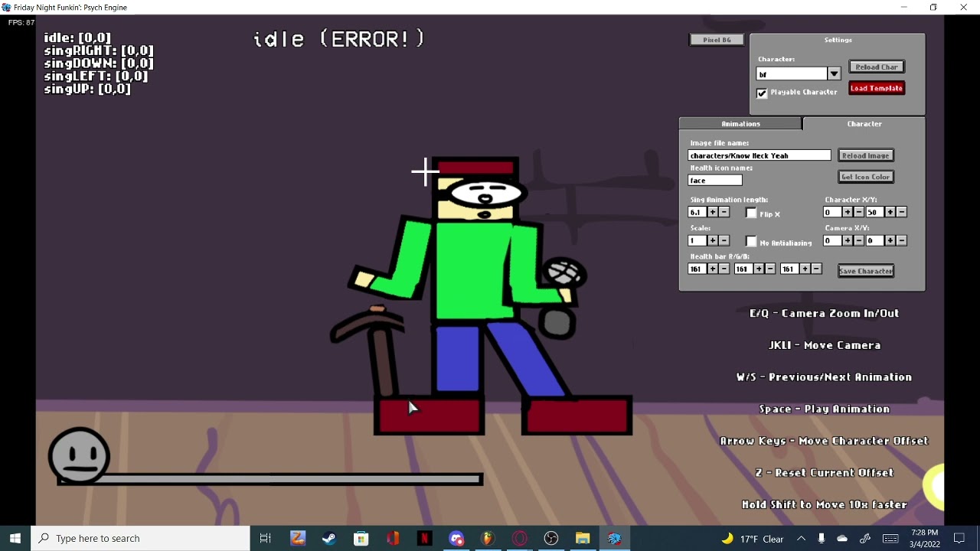Open the Microsoft Office taskbar icon
980x551 pixels.
[393, 538]
